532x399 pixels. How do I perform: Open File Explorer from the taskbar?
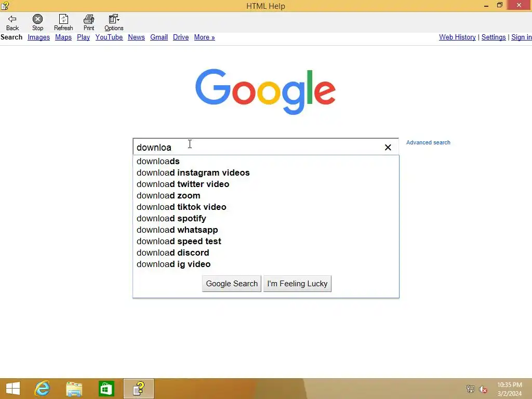74,389
